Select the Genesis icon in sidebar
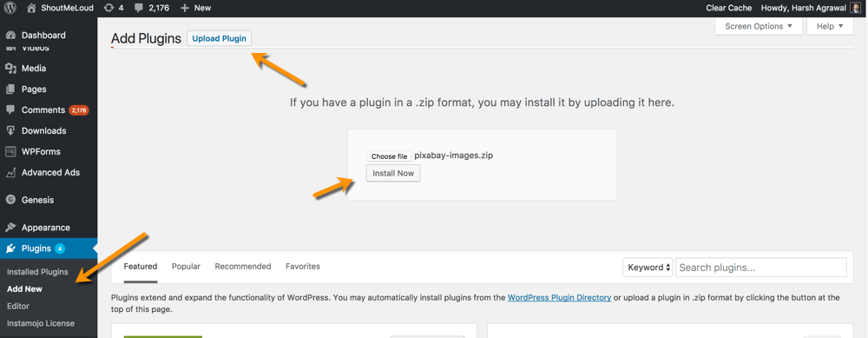Screen dimensions: 868x338 (x=10, y=200)
